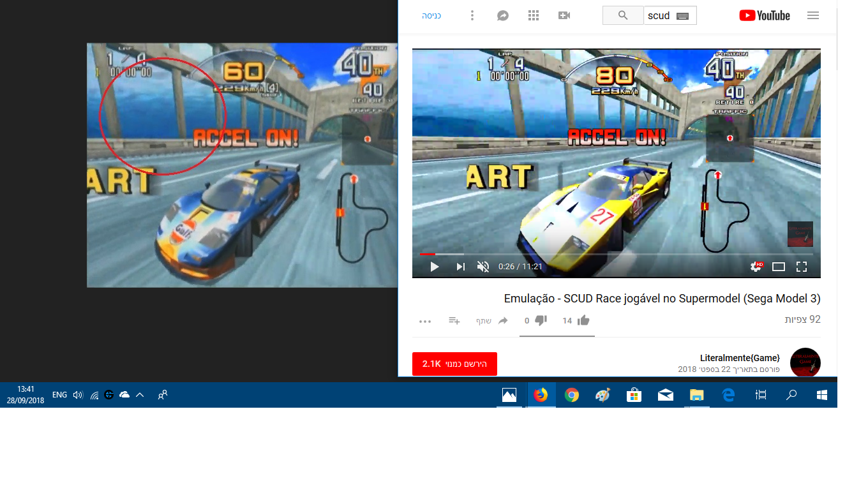Open Task View from taskbar
Image resolution: width=868 pixels, height=490 pixels.
761,395
